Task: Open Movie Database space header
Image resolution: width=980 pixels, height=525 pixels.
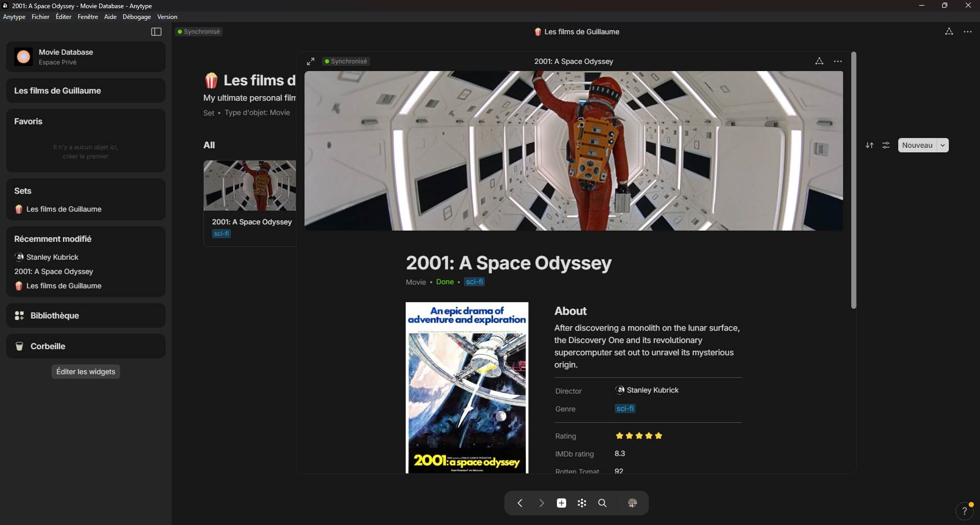Action: pyautogui.click(x=86, y=57)
